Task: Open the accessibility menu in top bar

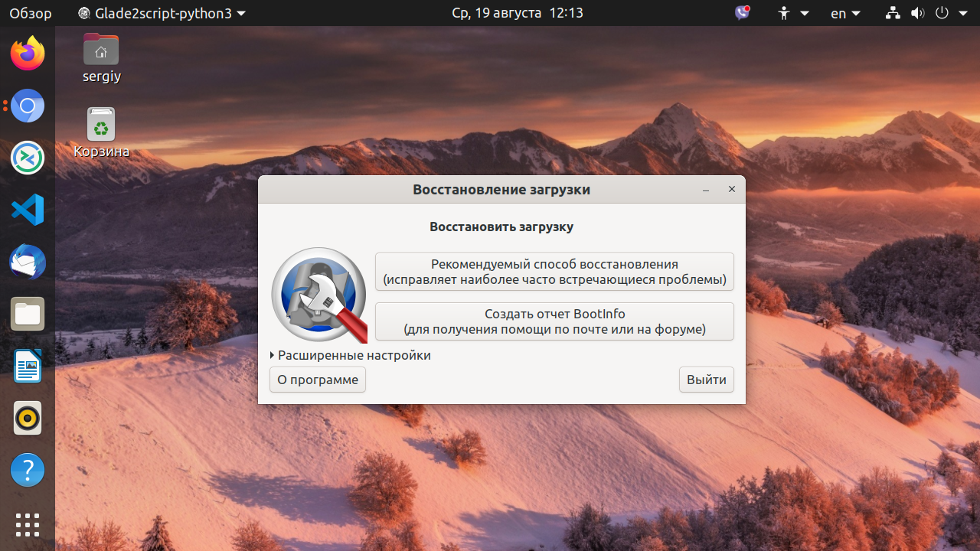Action: click(793, 13)
